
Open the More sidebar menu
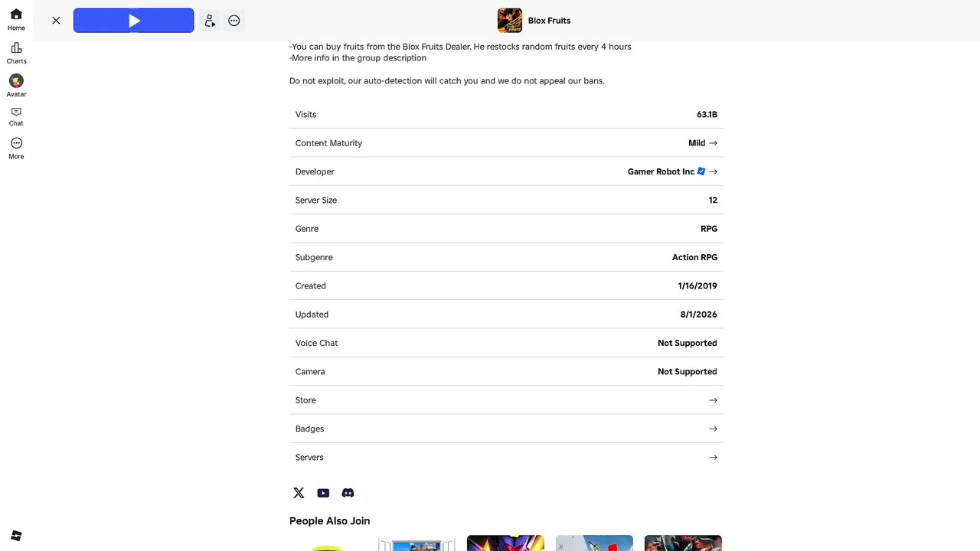(16, 148)
